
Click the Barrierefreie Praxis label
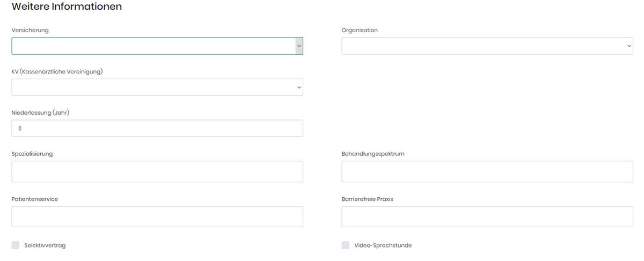(x=368, y=199)
